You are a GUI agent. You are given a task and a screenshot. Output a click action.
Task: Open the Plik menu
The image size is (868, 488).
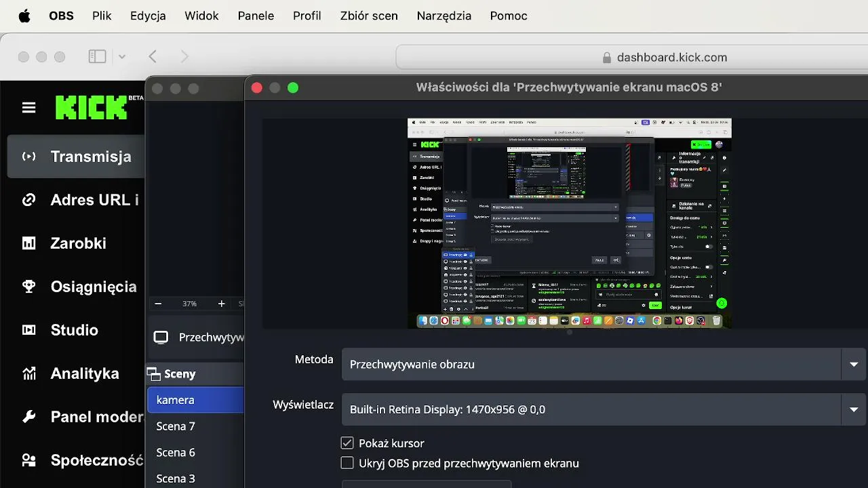point(102,16)
